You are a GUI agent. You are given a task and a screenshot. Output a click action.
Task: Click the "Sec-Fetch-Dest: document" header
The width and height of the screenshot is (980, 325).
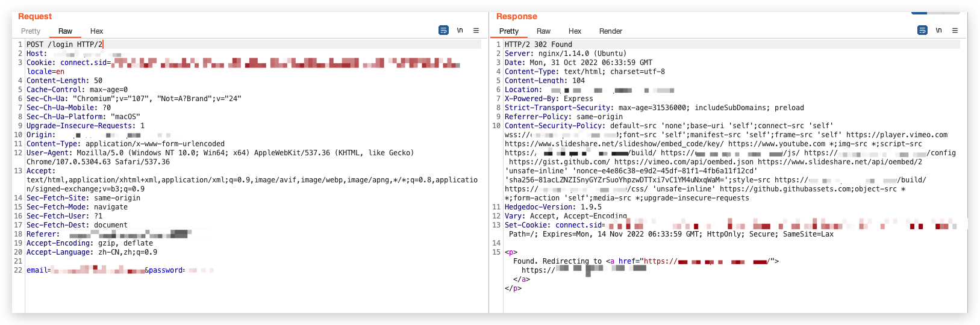click(77, 225)
